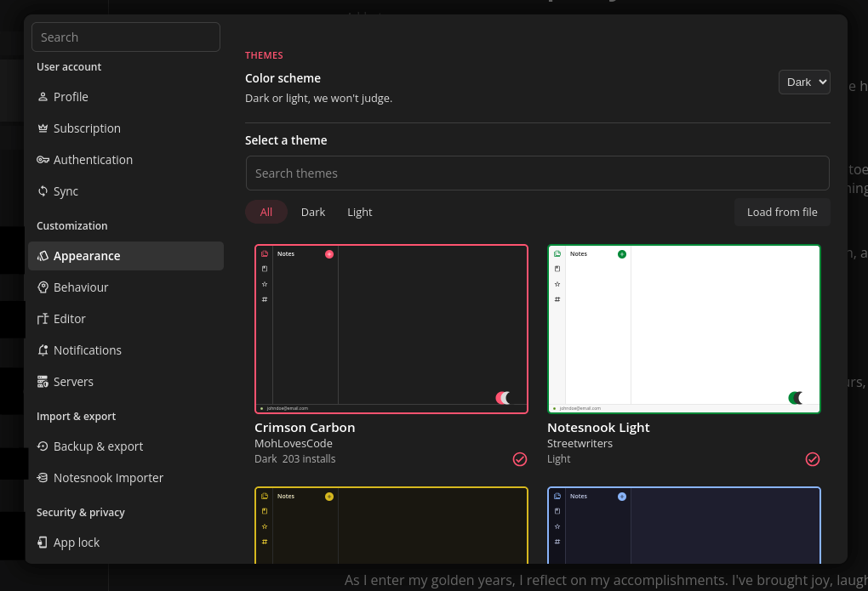
Task: Click the Notifications bell icon
Action: click(42, 350)
